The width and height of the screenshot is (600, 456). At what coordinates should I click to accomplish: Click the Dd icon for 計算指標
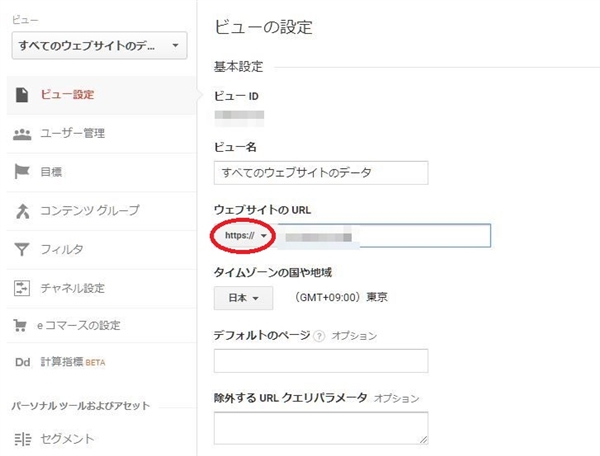(x=21, y=362)
